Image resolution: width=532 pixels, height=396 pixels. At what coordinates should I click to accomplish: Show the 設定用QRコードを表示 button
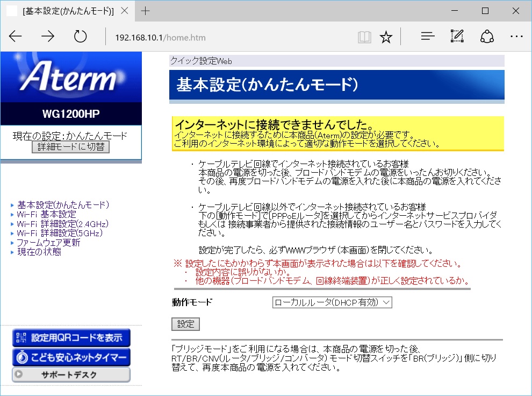click(x=71, y=337)
